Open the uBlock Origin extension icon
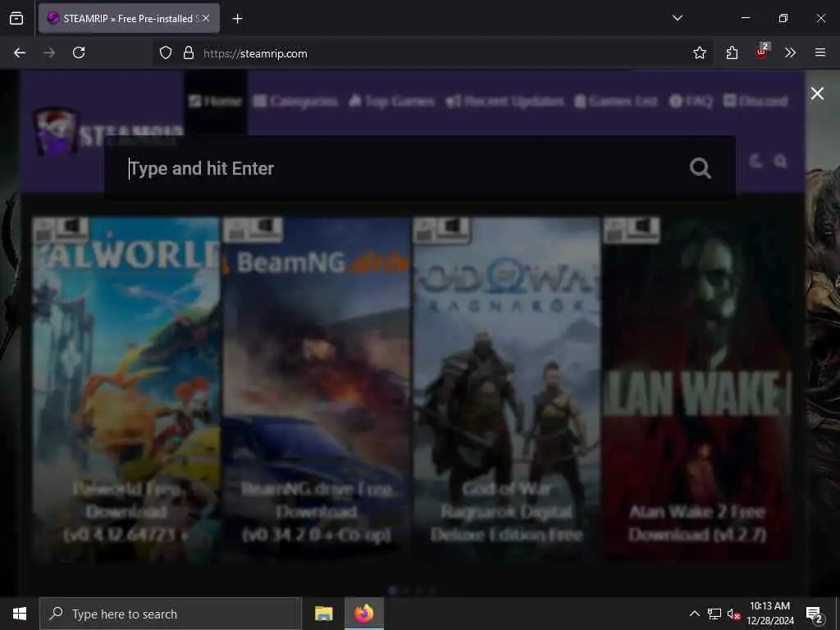 point(762,52)
